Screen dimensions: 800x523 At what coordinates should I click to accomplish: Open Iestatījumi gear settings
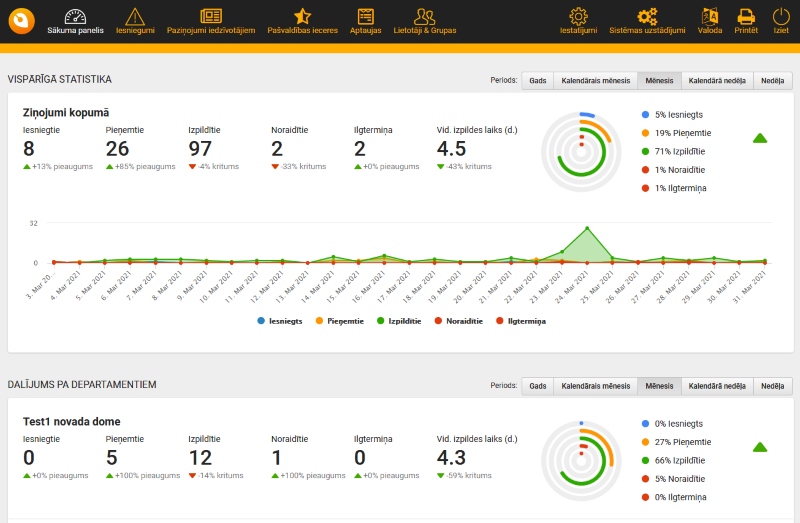(578, 16)
